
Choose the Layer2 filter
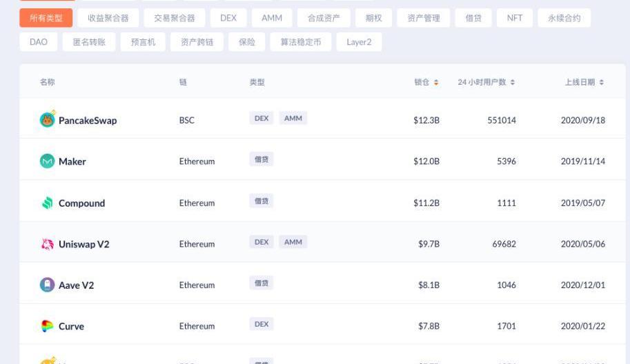(359, 42)
